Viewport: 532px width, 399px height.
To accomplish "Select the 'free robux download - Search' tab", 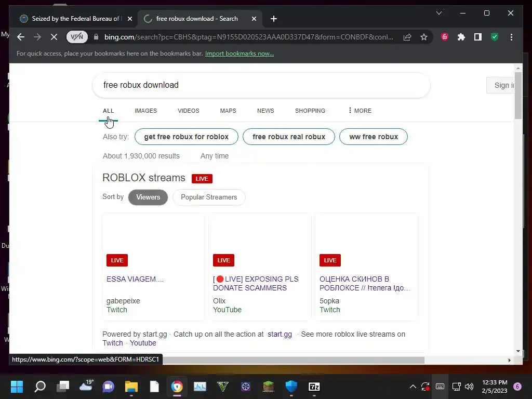I will [200, 19].
